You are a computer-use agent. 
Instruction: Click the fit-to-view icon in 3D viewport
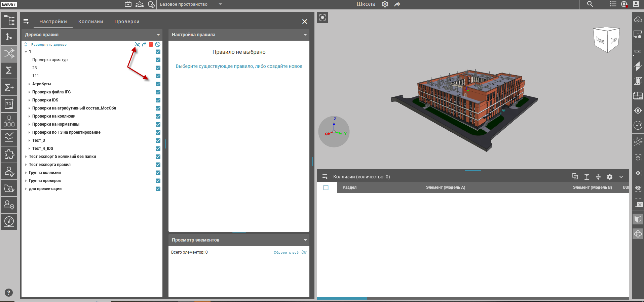[323, 18]
